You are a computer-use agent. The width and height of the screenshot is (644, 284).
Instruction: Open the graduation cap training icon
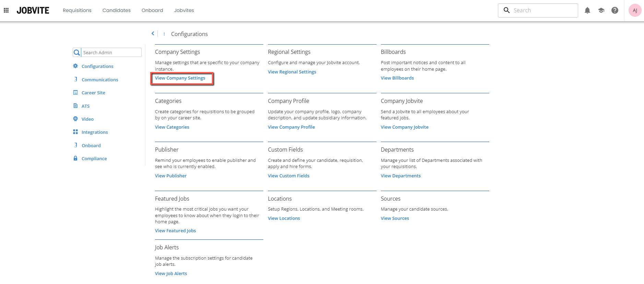[601, 10]
